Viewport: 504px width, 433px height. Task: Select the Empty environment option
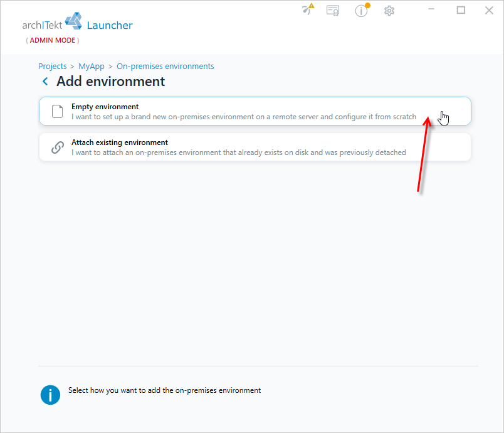click(255, 111)
